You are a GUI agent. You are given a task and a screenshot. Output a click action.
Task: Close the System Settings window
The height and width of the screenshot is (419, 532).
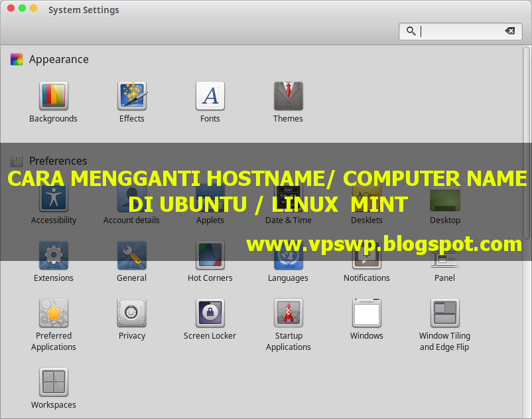[11, 8]
